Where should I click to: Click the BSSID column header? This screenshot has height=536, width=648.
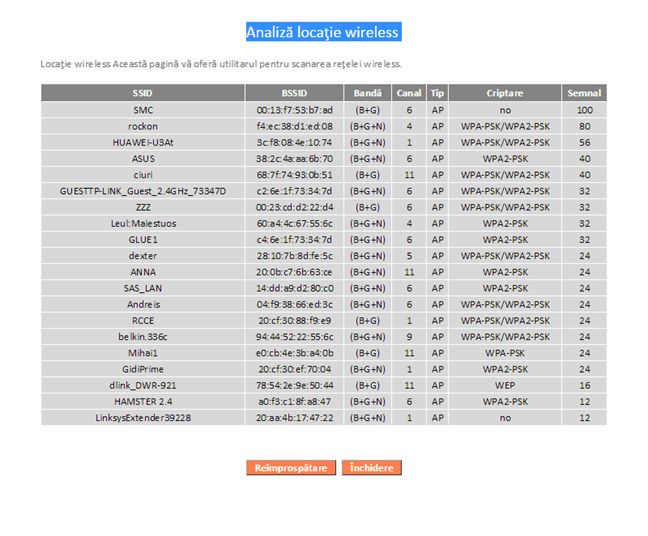[294, 93]
